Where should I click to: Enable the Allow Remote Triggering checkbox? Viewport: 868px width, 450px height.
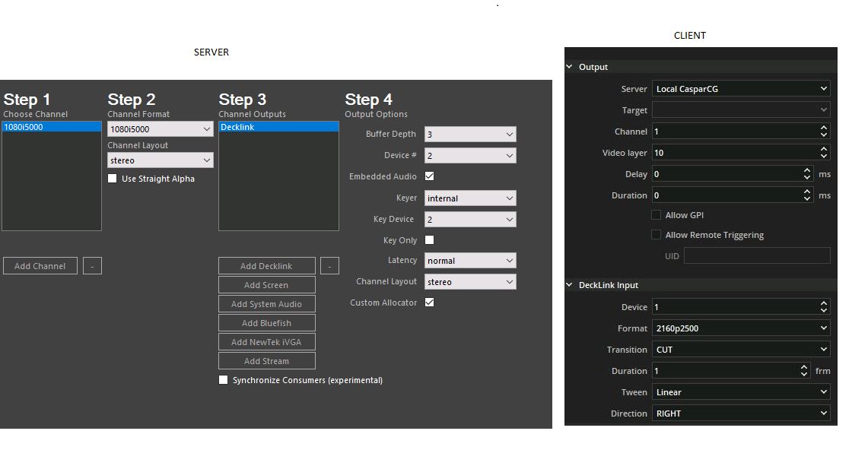(656, 235)
